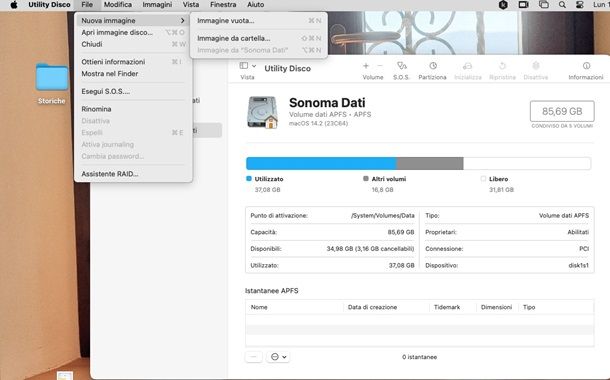Click the Istantanee APFS heading
This screenshot has width=610, height=380.
pyautogui.click(x=272, y=291)
